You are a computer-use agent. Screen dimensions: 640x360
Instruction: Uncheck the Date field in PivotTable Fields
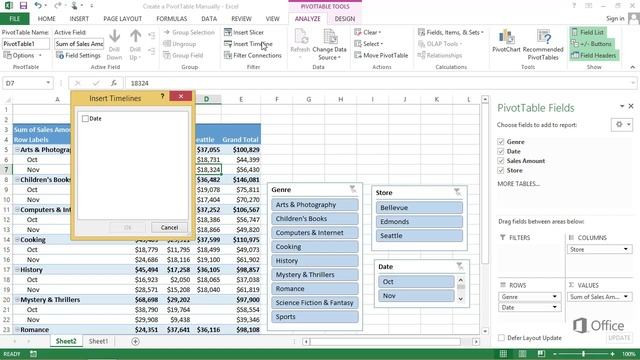click(501, 151)
